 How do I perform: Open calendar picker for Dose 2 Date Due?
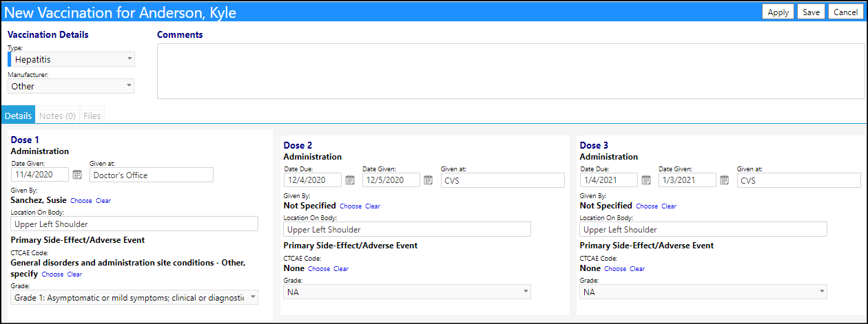(350, 180)
